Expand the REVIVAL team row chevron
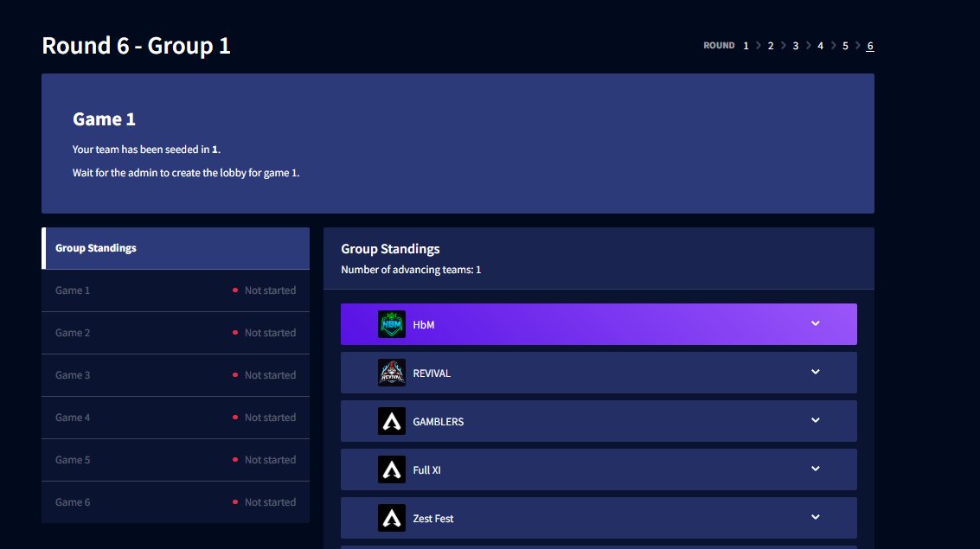 pyautogui.click(x=815, y=372)
